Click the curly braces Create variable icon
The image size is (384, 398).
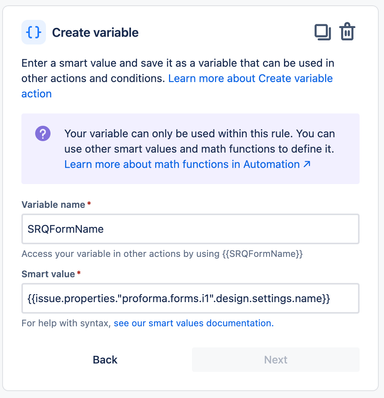coord(33,32)
